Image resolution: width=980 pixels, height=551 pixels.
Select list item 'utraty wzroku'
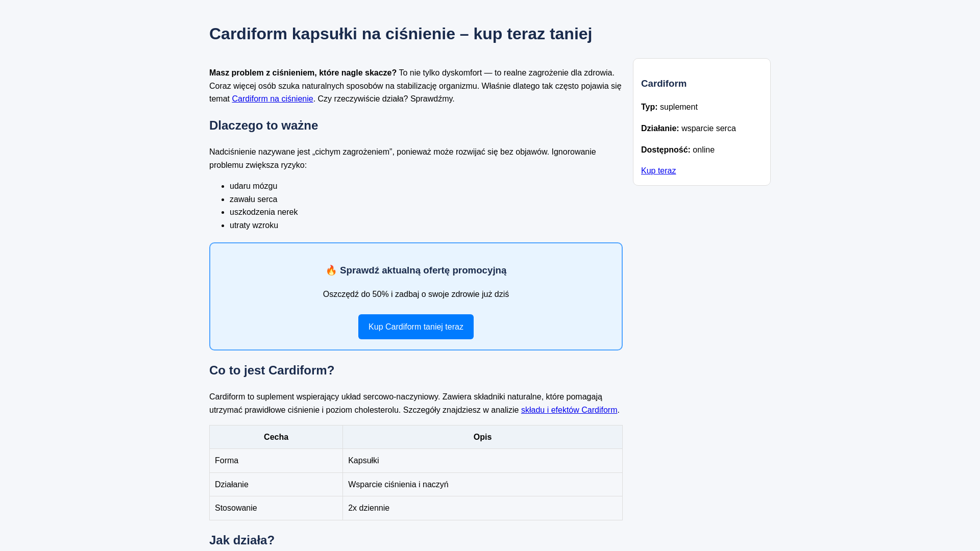(x=254, y=226)
